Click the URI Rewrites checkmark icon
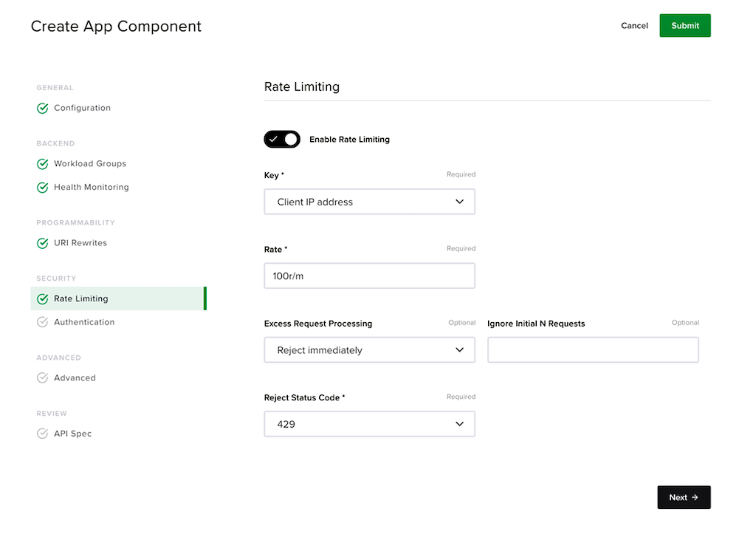756x540 pixels. point(42,243)
